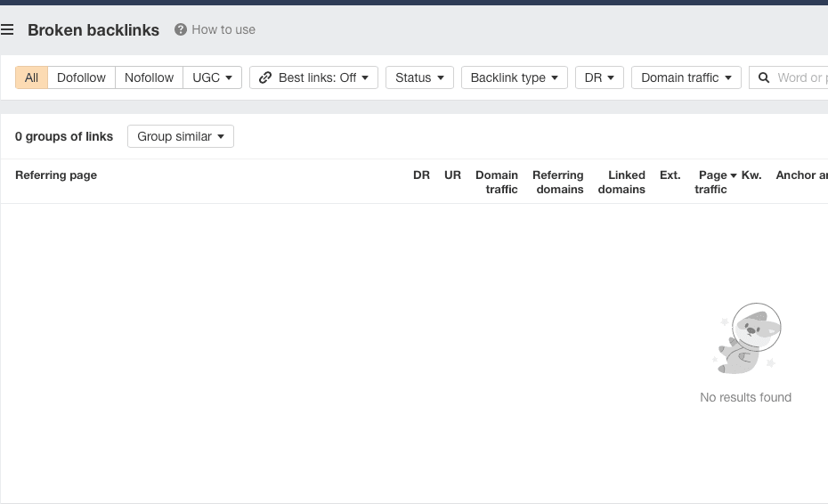Open the hamburger sidebar menu
828x504 pixels.
click(x=8, y=30)
